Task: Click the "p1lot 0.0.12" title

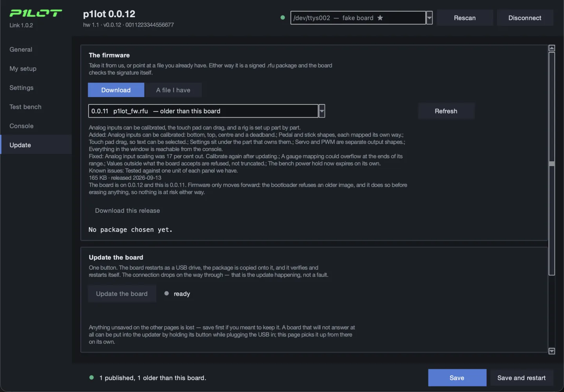Action: (109, 14)
